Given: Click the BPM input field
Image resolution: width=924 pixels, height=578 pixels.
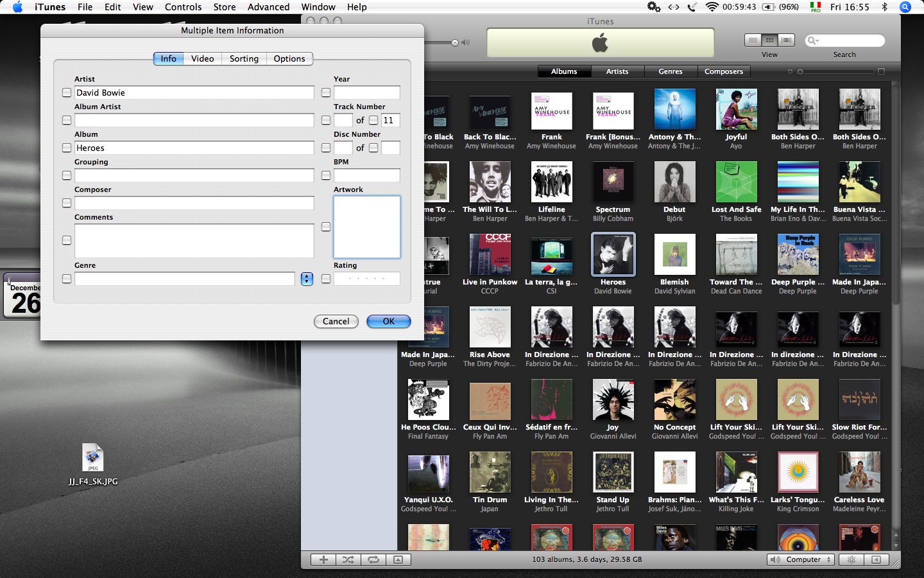Looking at the screenshot, I should point(367,175).
